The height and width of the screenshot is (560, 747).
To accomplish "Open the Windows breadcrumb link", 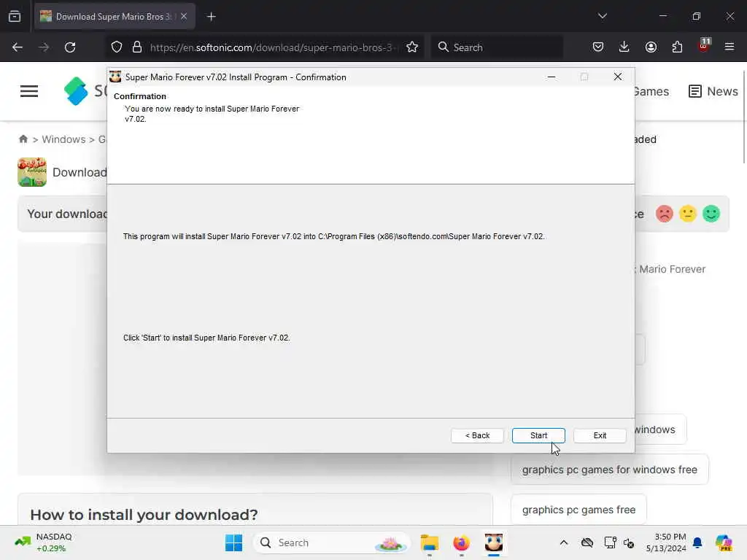I will pos(63,139).
